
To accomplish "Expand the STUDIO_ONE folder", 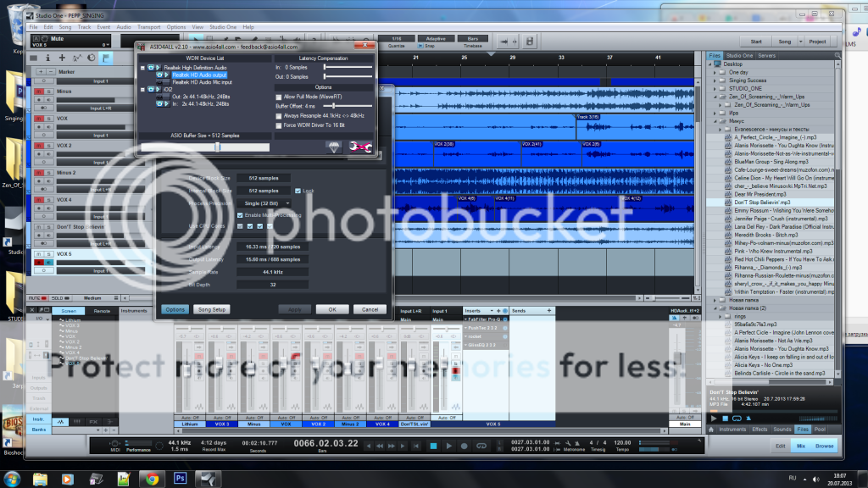I will point(715,88).
